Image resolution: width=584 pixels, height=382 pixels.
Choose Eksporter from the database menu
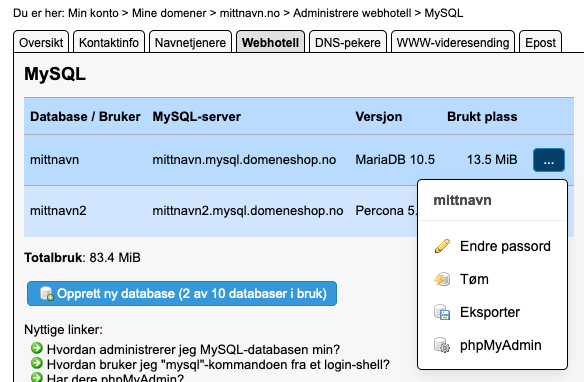(x=492, y=312)
